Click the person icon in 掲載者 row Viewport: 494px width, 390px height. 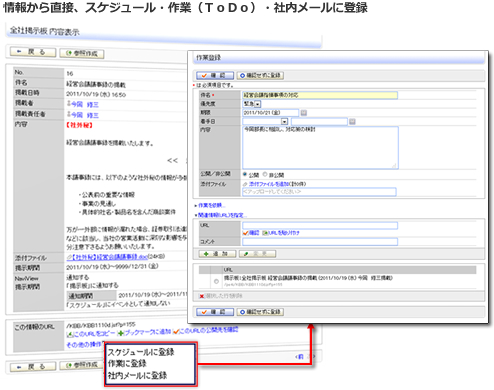tap(69, 104)
